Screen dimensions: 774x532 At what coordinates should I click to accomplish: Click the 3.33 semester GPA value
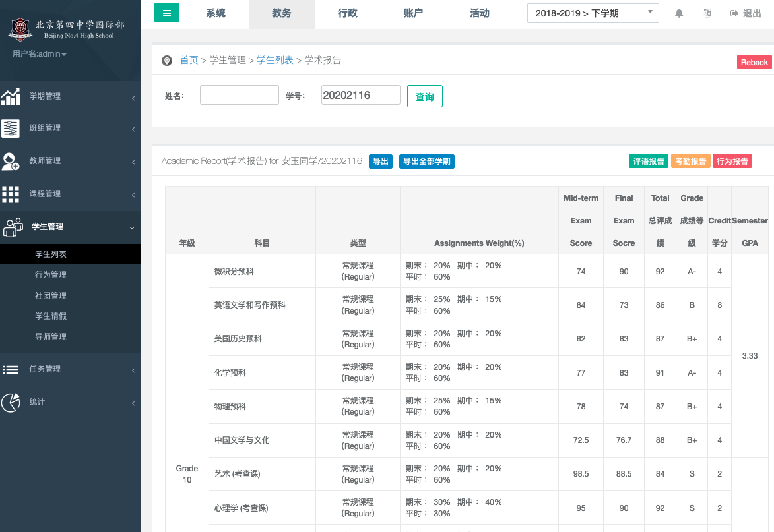click(x=750, y=356)
